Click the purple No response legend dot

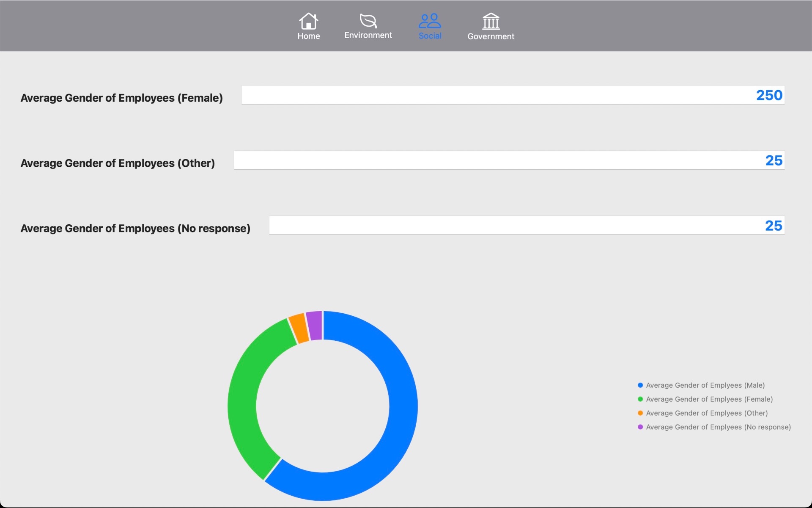tap(640, 427)
